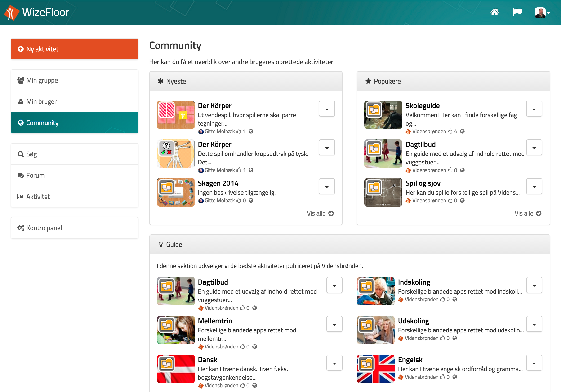Click the flag icon in header
The height and width of the screenshot is (392, 561).
tap(517, 12)
